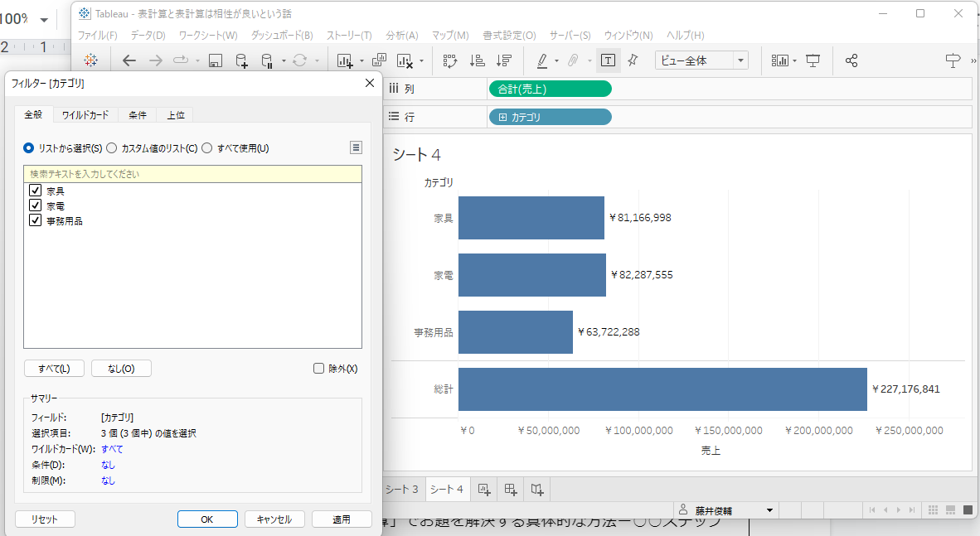980x536 pixels.
Task: Click the save workbook icon
Action: [216, 60]
